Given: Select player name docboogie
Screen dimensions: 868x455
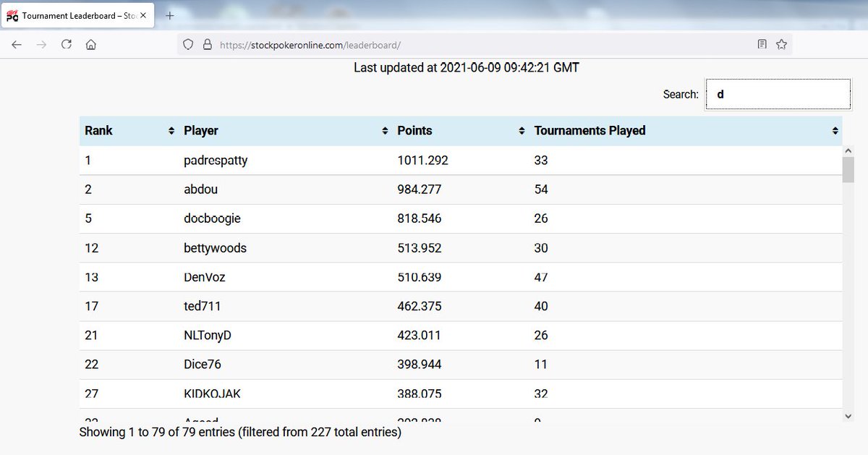Looking at the screenshot, I should 212,218.
